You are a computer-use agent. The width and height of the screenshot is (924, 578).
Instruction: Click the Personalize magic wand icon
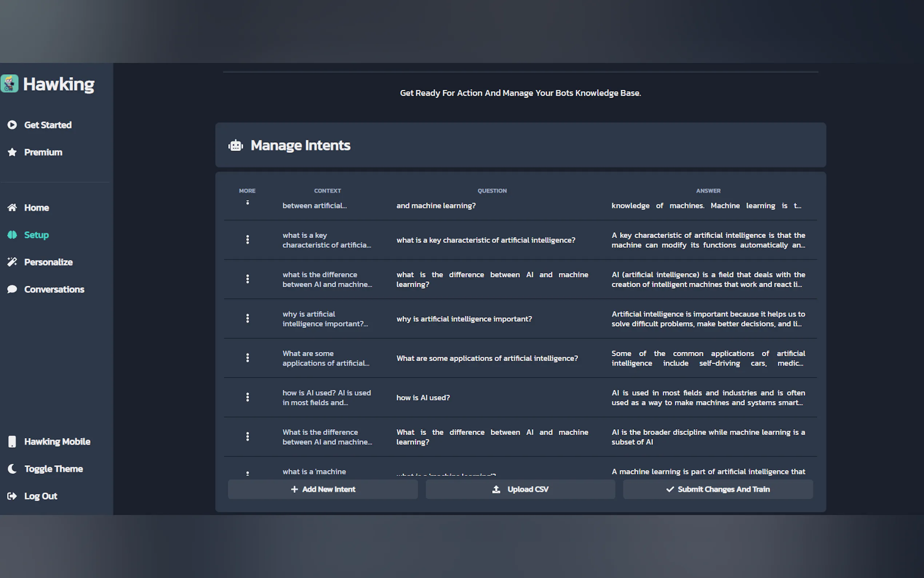(12, 262)
